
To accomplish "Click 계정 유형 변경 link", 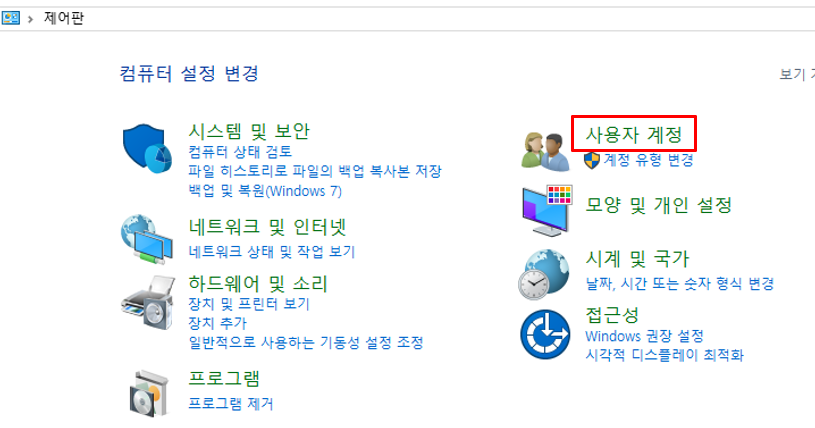I will [648, 160].
